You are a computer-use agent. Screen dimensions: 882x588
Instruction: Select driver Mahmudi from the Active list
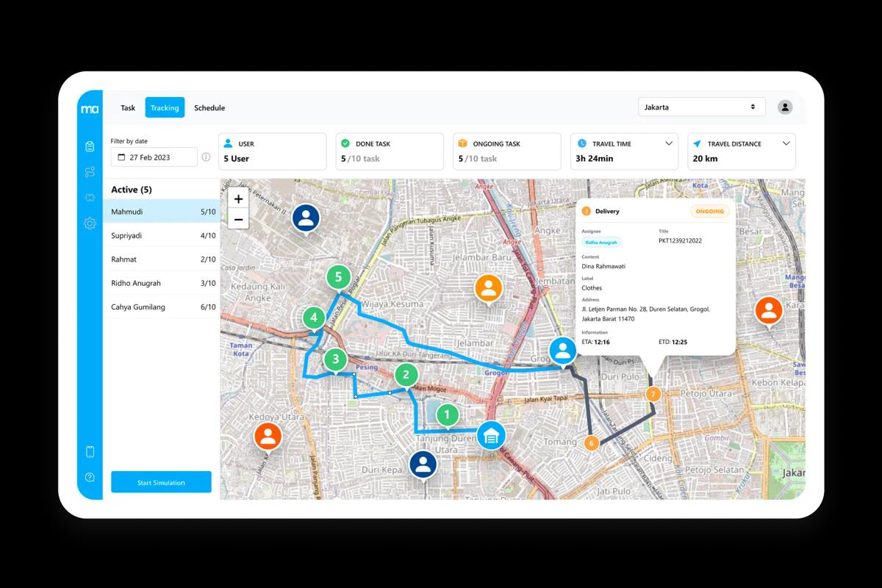tap(162, 212)
